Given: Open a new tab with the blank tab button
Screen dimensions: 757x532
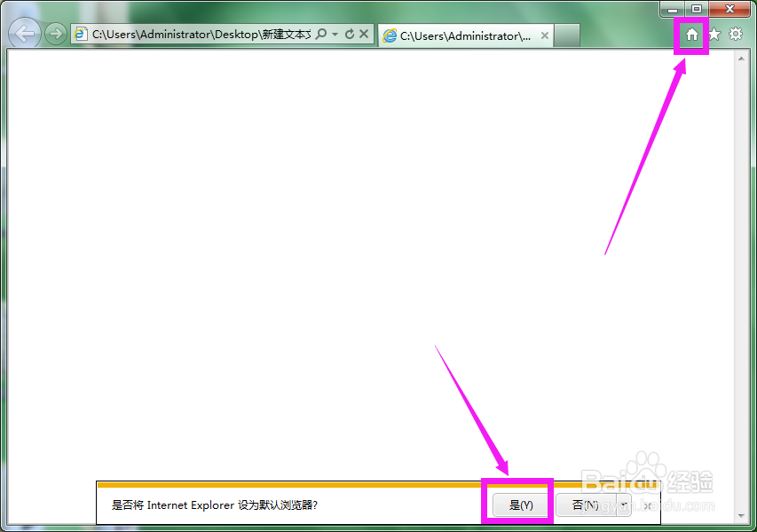Looking at the screenshot, I should click(x=567, y=35).
